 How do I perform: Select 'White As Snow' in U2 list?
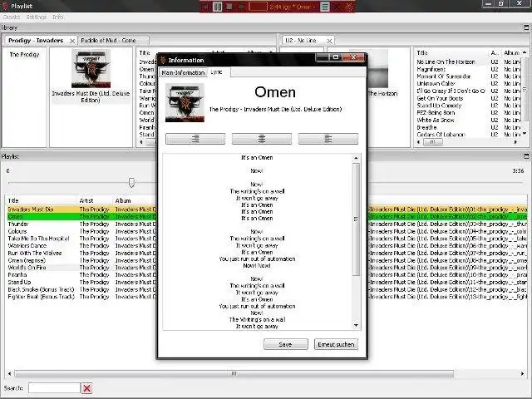click(x=436, y=120)
